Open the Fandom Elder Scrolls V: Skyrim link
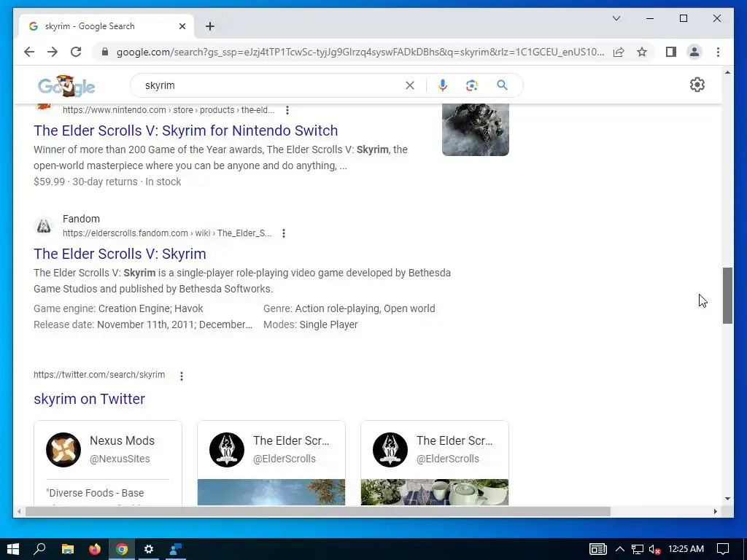This screenshot has width=747, height=560. [120, 254]
